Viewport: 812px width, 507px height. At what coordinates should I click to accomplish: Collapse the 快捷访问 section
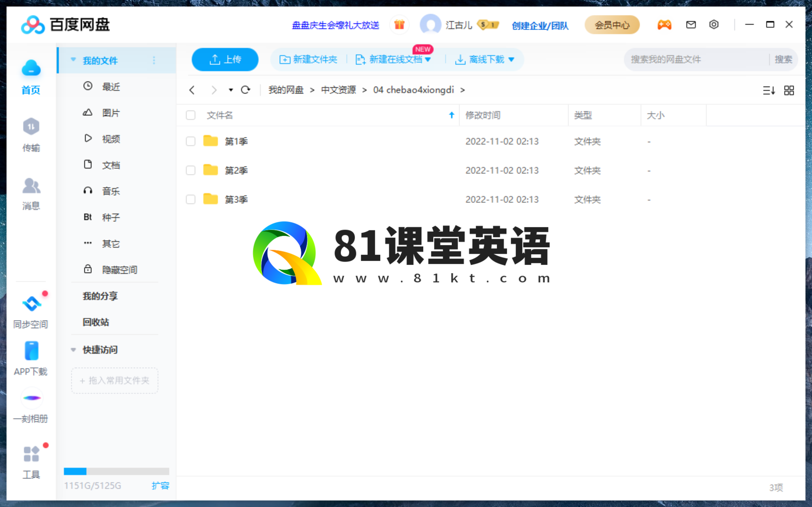tap(74, 350)
